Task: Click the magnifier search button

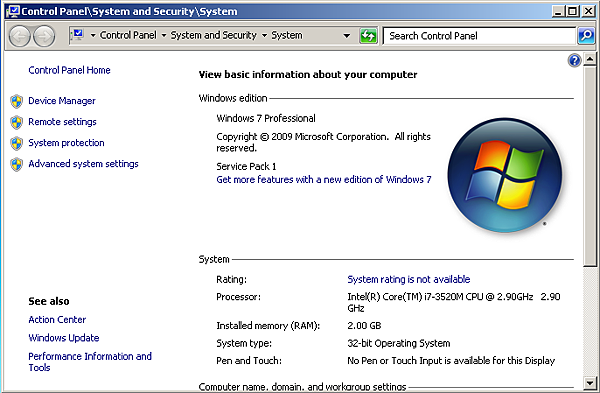Action: [x=586, y=36]
